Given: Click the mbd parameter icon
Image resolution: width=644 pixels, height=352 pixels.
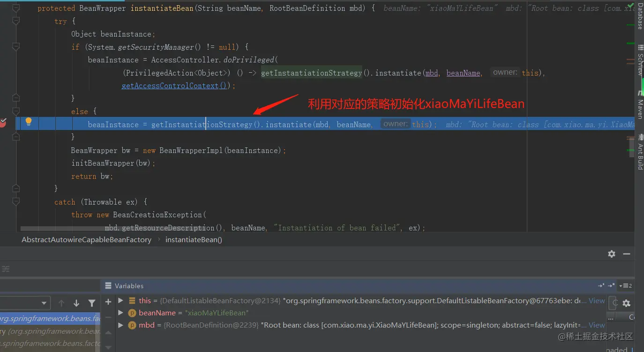Looking at the screenshot, I should click(x=132, y=325).
